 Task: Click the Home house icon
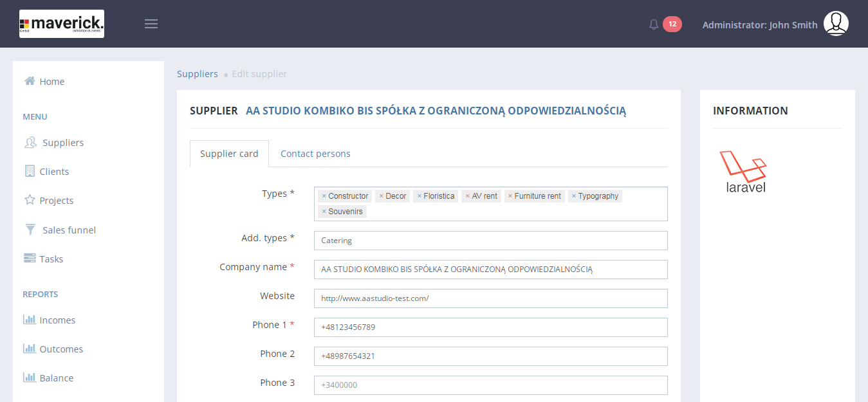tap(30, 81)
